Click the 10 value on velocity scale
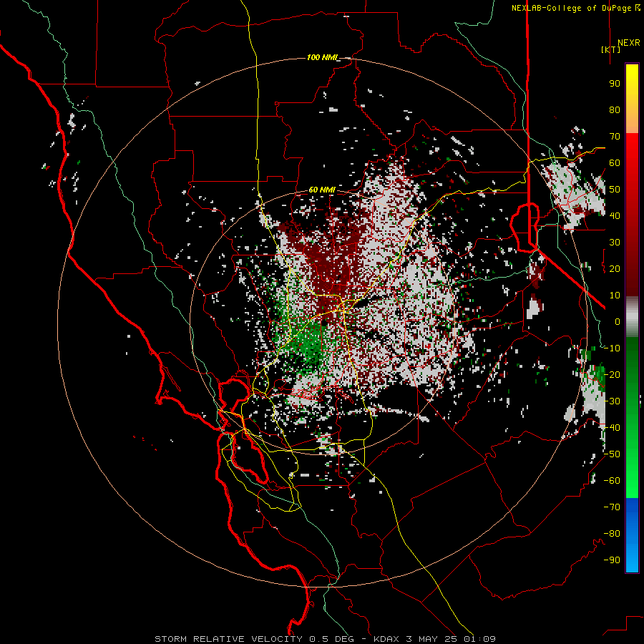Viewport: 644px width, 644px height. 615,296
